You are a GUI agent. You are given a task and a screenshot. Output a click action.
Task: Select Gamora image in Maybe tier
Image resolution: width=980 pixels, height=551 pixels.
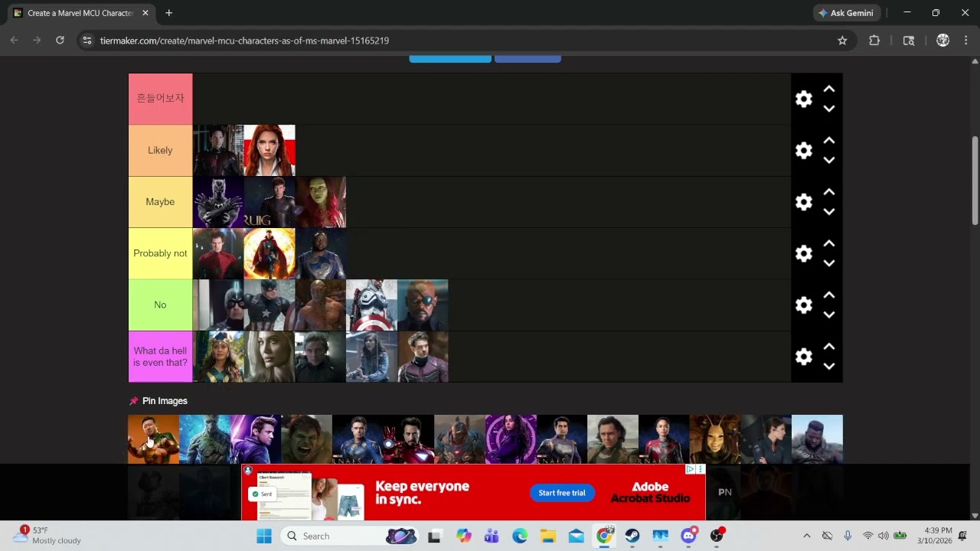coord(321,202)
